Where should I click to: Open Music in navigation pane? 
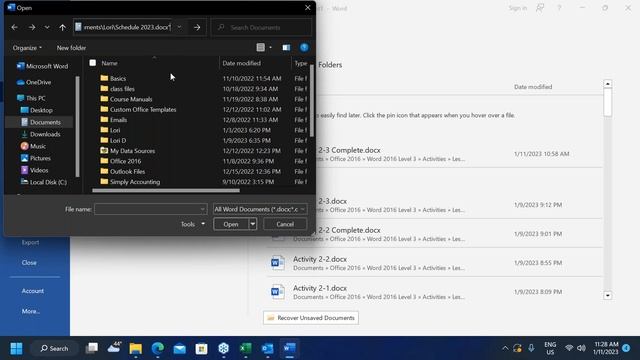point(33,146)
